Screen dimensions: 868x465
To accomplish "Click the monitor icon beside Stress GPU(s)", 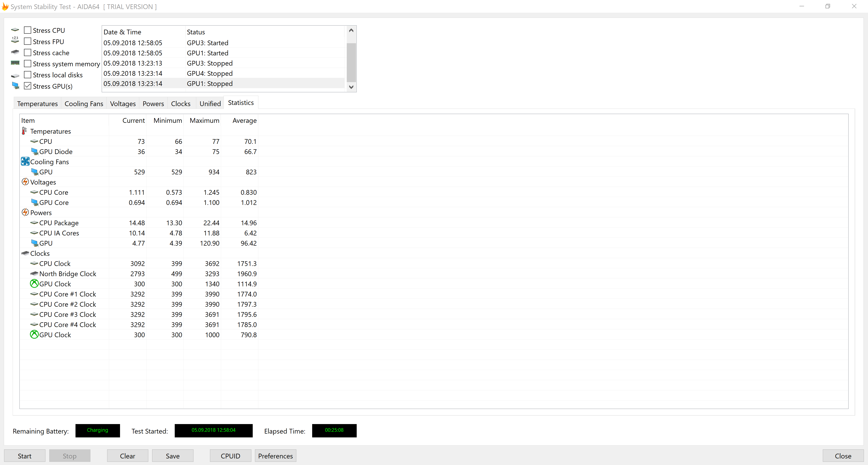I will (x=16, y=86).
